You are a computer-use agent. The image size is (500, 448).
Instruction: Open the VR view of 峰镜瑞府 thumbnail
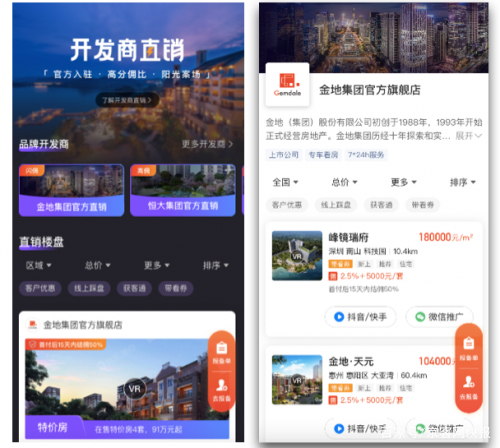pos(297,256)
